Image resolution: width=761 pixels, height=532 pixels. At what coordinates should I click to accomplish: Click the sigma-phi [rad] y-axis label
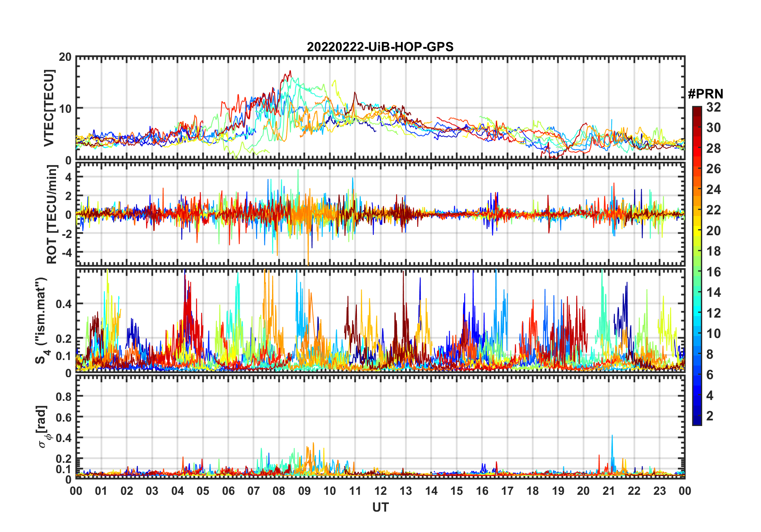42,427
